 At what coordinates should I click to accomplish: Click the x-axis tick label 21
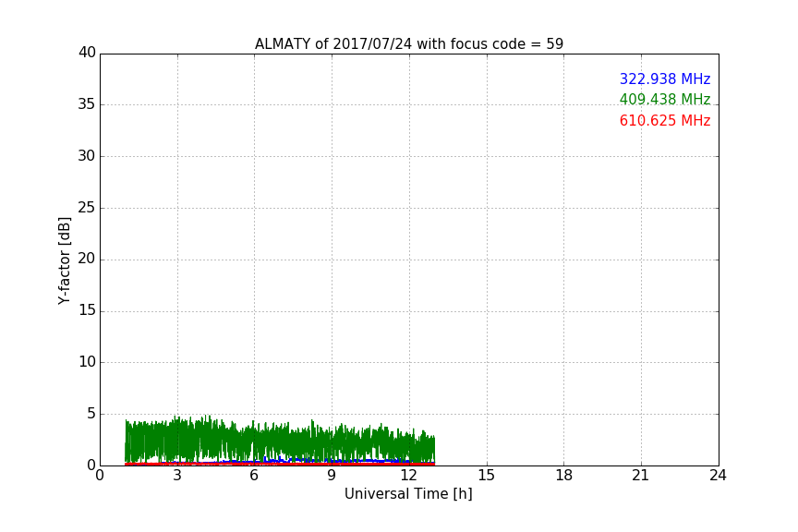(x=641, y=476)
